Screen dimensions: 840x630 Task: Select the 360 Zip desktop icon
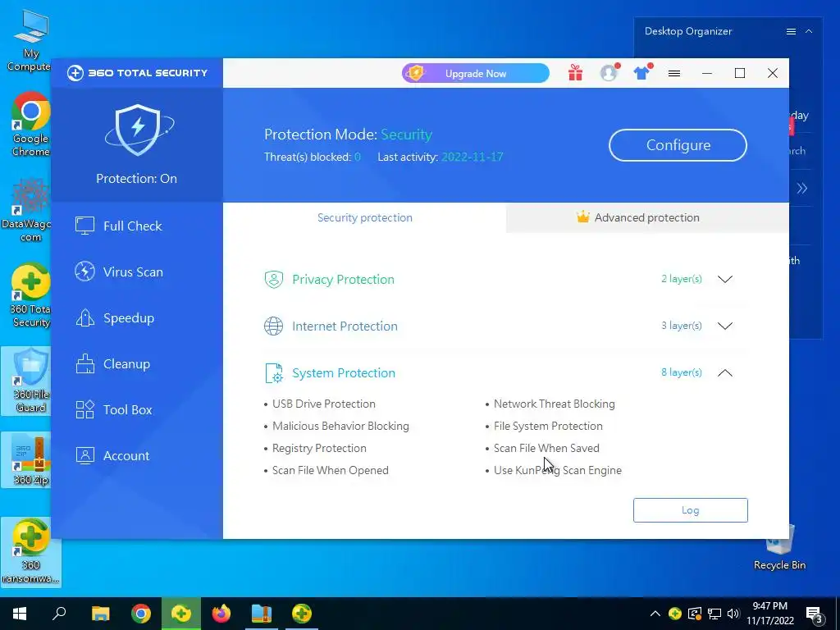pyautogui.click(x=30, y=461)
